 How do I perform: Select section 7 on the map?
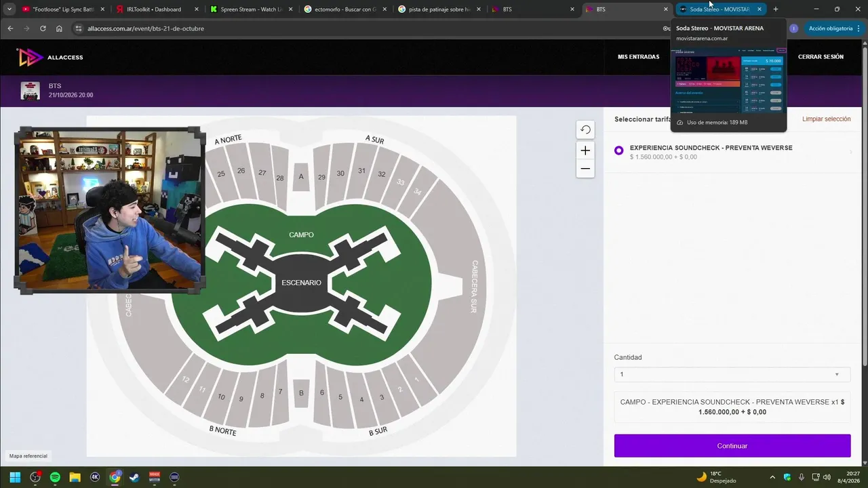(x=280, y=392)
